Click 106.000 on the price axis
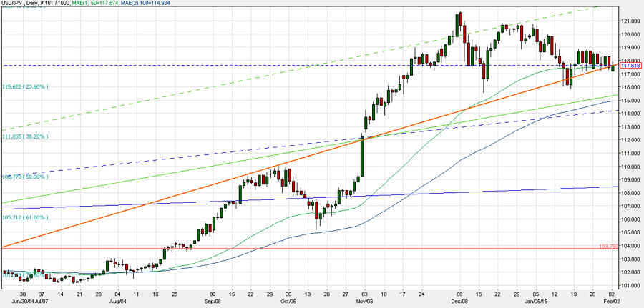644x308 pixels. pos(631,219)
